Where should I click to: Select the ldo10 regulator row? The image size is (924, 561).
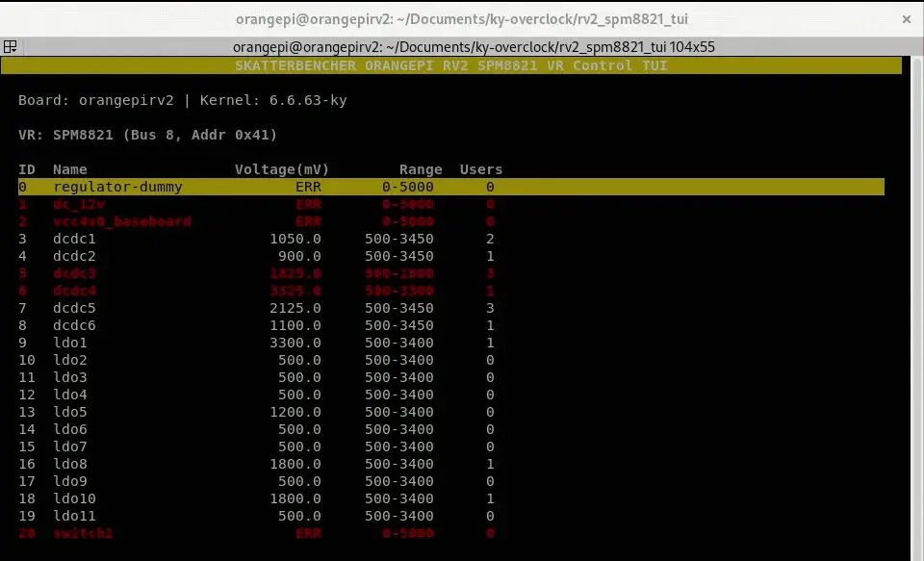coord(75,498)
